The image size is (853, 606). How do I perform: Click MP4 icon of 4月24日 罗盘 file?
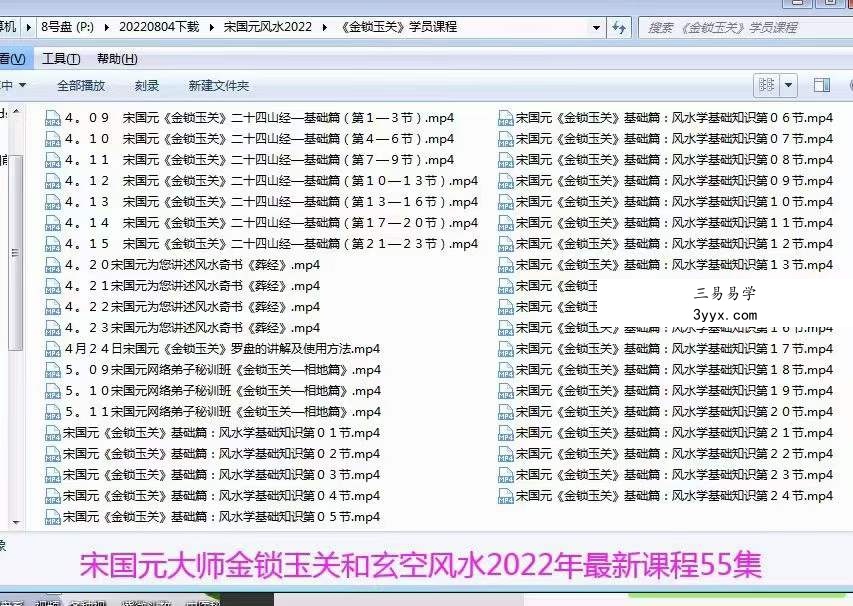click(53, 349)
